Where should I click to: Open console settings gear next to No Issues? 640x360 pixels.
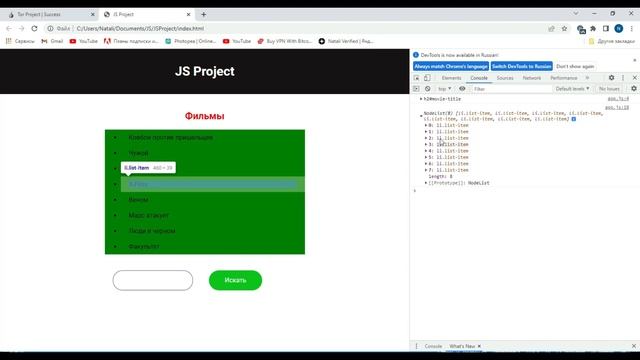(x=633, y=89)
